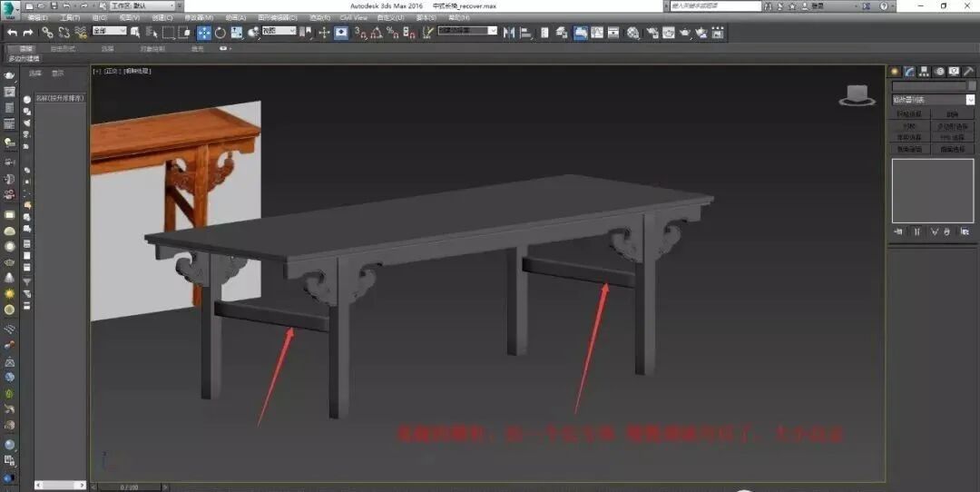980x492 pixels.
Task: Open the Curve Editor icon
Action: [597, 33]
